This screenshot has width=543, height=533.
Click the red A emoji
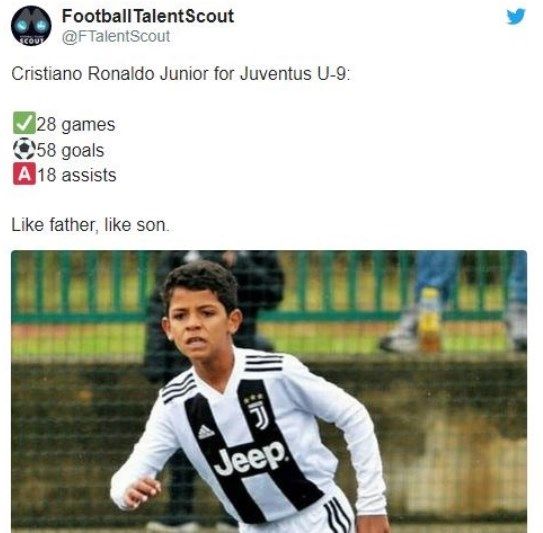pos(24,174)
